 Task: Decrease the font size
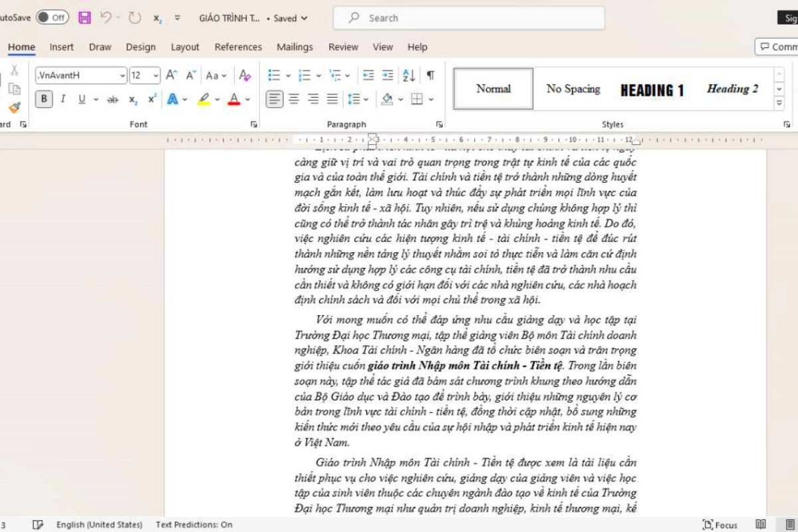click(x=191, y=75)
